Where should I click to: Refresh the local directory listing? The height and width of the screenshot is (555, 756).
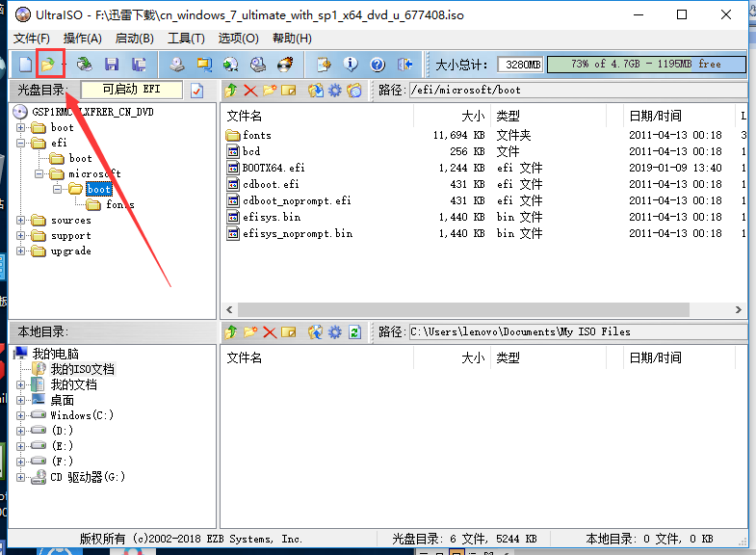coord(354,332)
